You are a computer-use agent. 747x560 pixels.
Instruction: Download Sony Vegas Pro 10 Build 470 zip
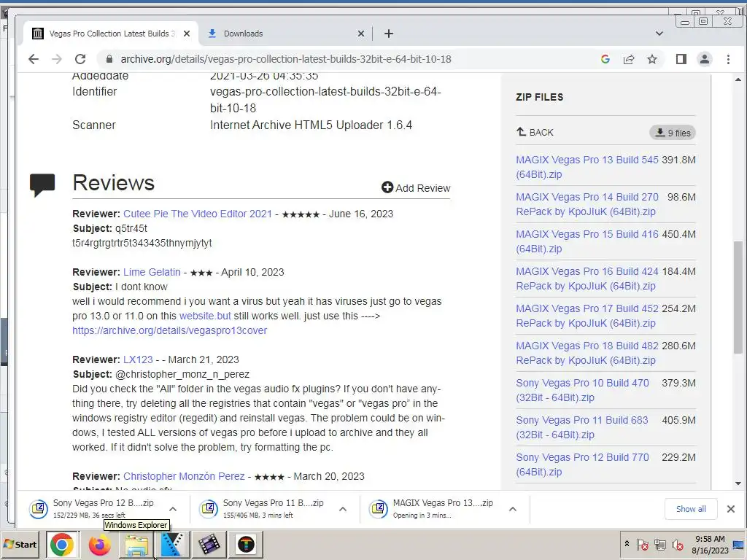click(x=582, y=389)
